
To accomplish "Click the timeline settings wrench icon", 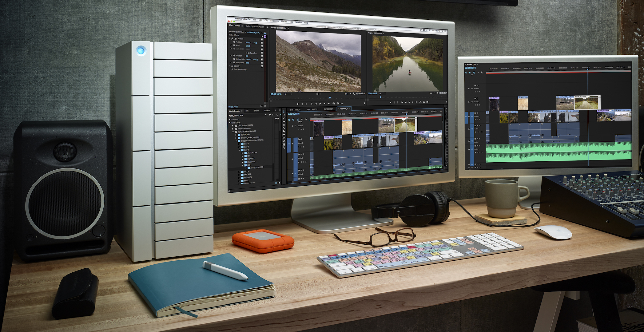I will pyautogui.click(x=306, y=119).
